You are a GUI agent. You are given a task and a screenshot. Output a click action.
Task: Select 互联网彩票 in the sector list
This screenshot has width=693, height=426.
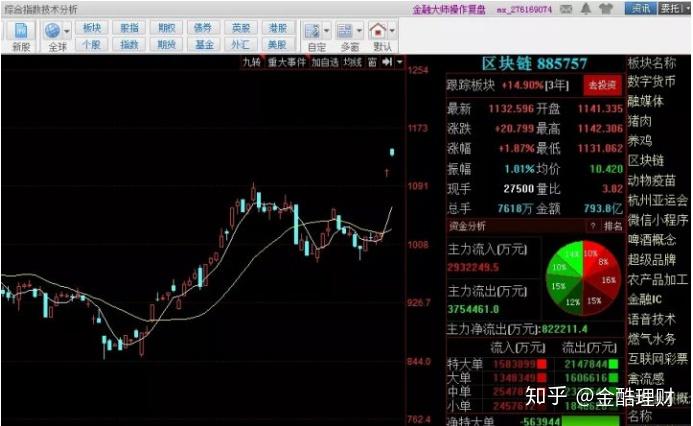(x=658, y=359)
